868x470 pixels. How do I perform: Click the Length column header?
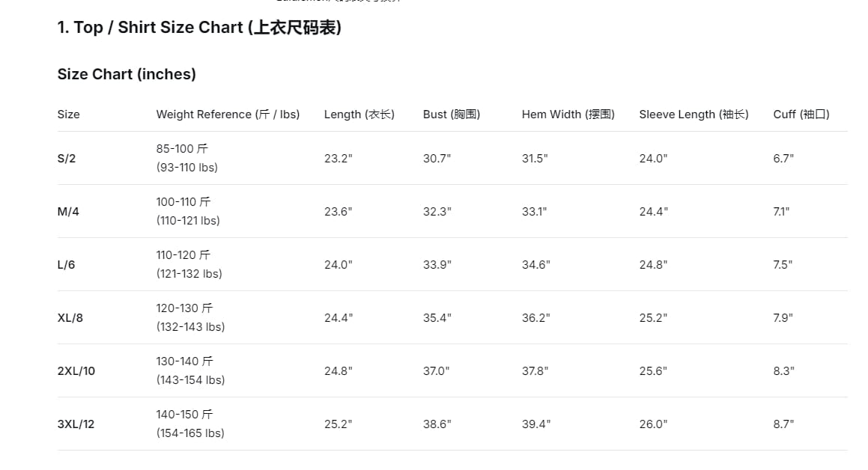click(359, 115)
